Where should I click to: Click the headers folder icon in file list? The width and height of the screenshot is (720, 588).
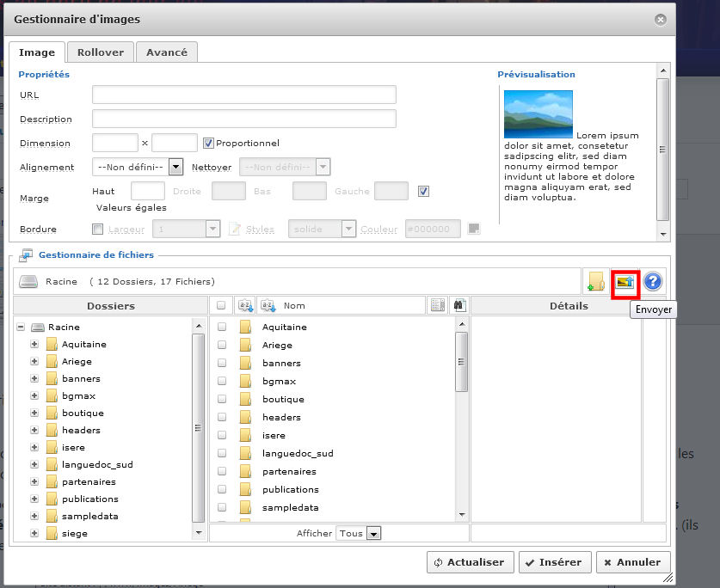(x=246, y=417)
